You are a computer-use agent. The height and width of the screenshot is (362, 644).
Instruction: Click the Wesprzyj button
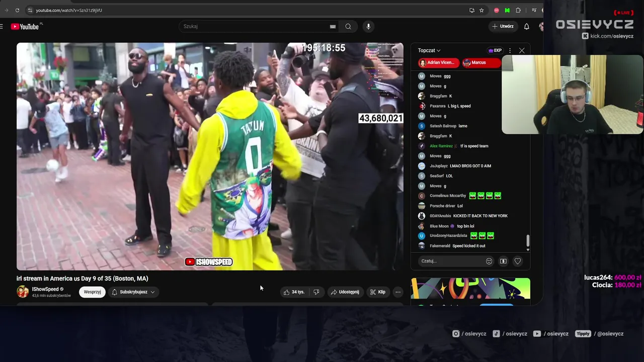tap(92, 292)
